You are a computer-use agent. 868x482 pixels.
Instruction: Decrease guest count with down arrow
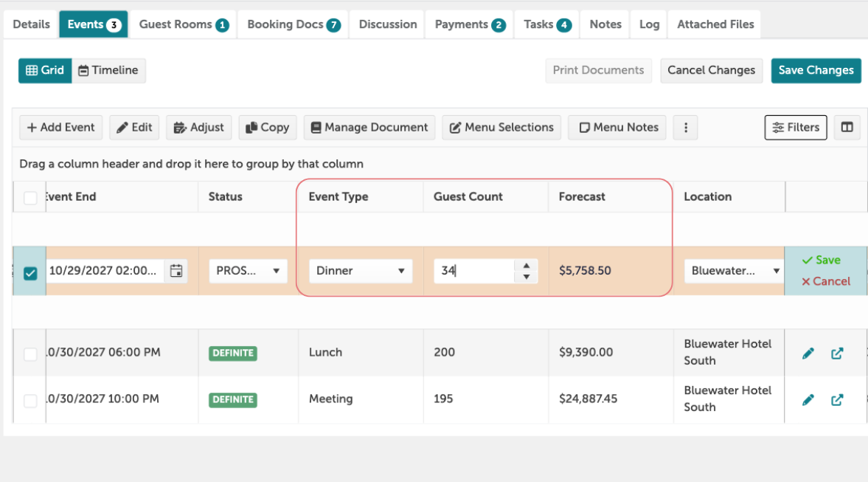click(x=527, y=277)
